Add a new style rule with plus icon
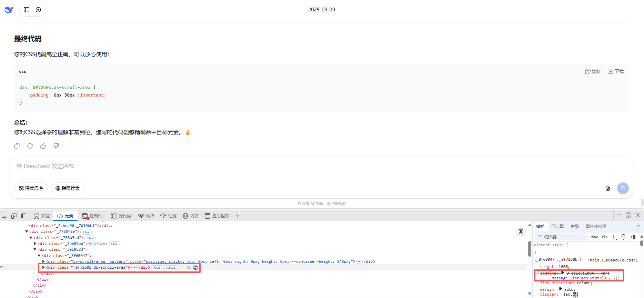This screenshot has height=298, width=644. [614, 237]
